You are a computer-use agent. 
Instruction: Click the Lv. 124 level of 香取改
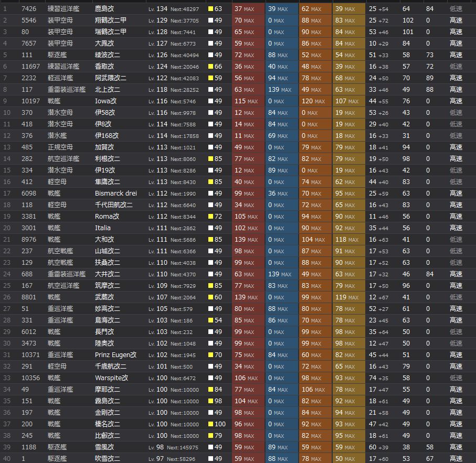pos(158,67)
